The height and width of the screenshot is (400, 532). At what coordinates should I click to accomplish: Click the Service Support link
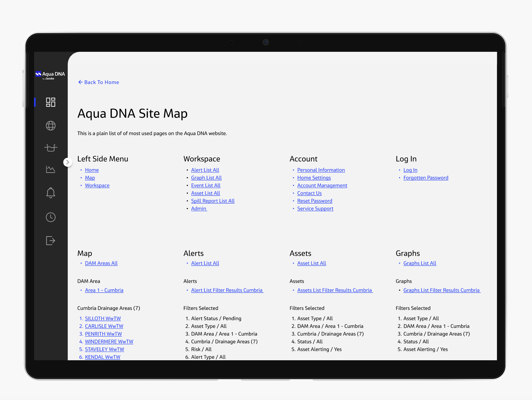(x=315, y=208)
